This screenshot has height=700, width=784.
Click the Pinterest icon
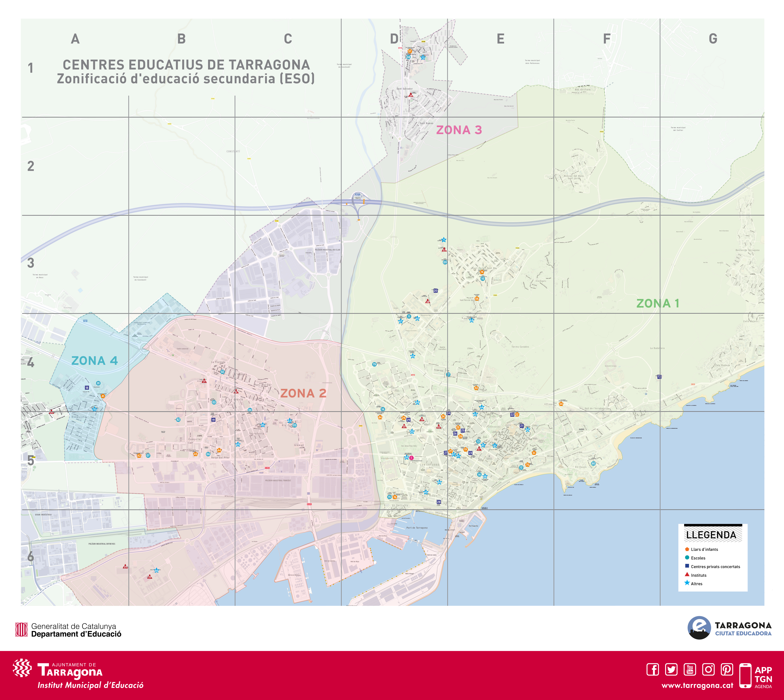[x=727, y=669]
